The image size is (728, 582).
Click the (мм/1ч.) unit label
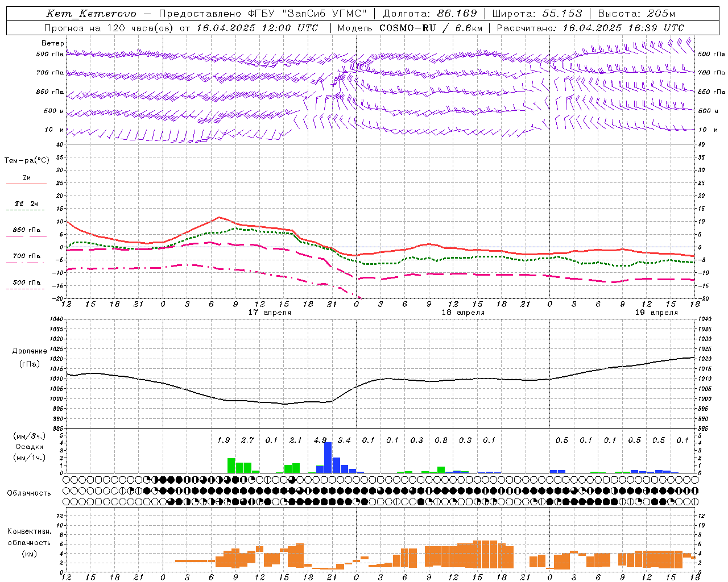(30, 458)
